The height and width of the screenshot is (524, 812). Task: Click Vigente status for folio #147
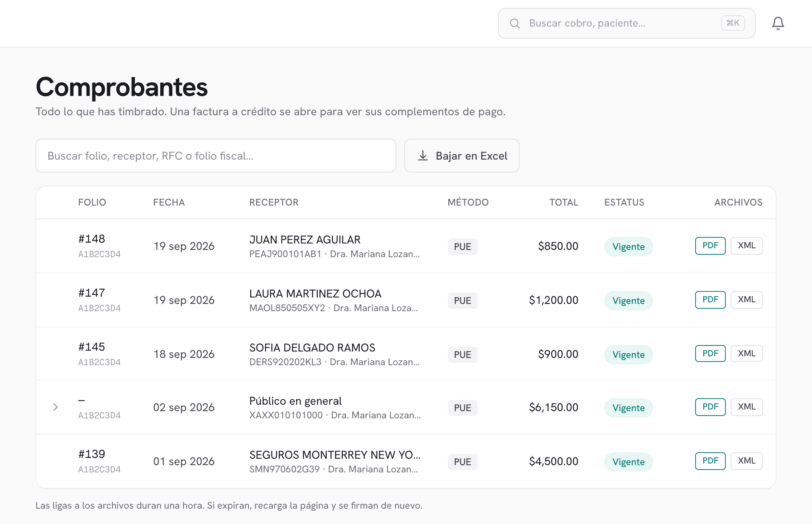628,301
